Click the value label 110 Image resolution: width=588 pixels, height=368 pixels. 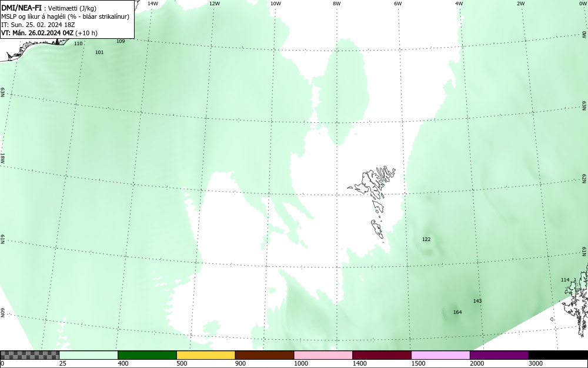[78, 44]
